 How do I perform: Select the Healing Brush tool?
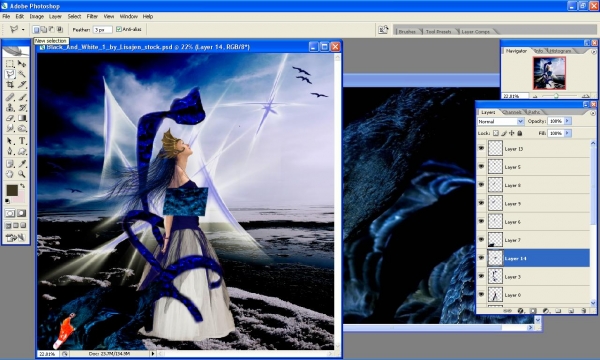coord(10,98)
